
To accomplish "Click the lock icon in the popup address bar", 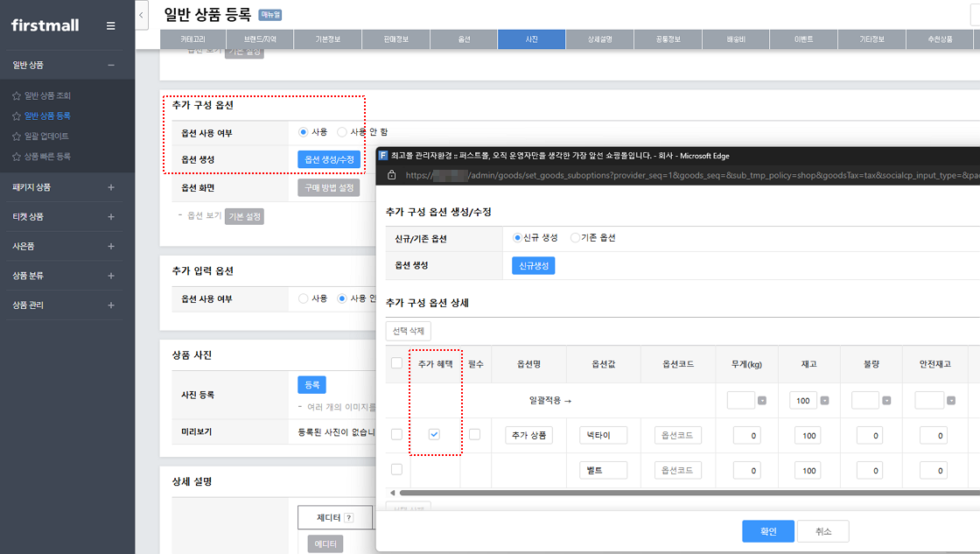I will tap(392, 175).
